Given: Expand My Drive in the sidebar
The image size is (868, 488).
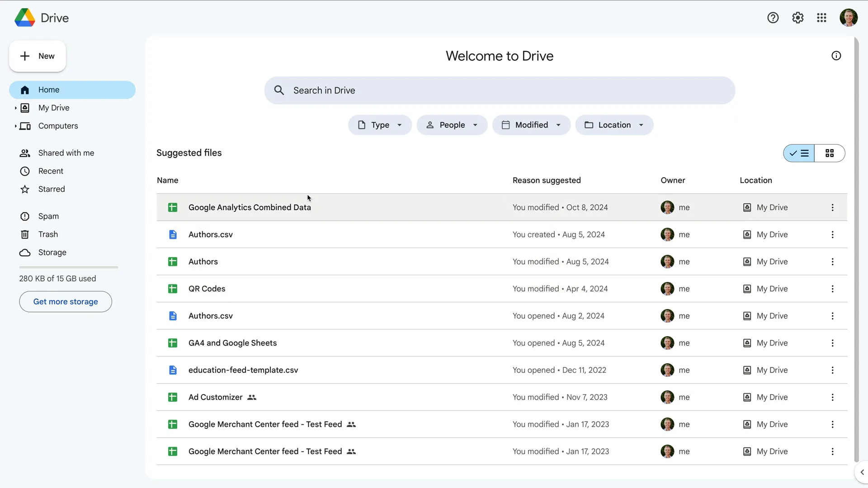Looking at the screenshot, I should pos(15,108).
